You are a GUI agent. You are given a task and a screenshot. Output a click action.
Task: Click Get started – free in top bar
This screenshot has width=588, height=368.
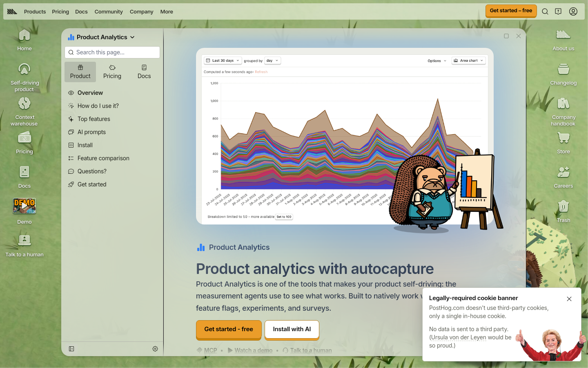pyautogui.click(x=511, y=11)
